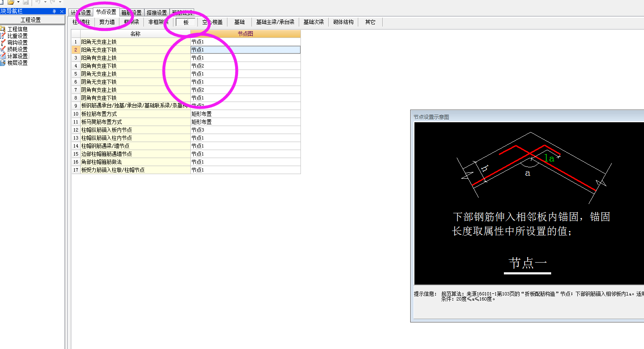Select the 砌体结构 component category
The image size is (644, 349).
pyautogui.click(x=343, y=22)
